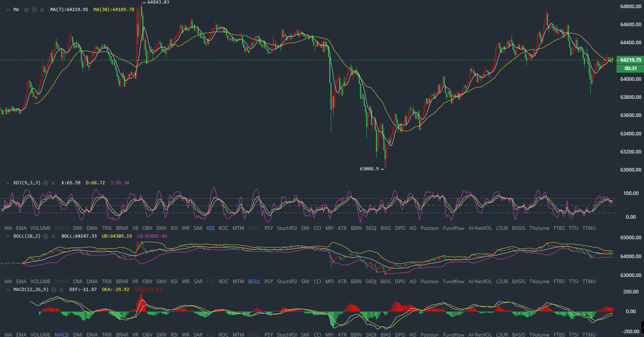The image size is (644, 337).
Task: Select SAR in the bottom indicator row
Action: pyautogui.click(x=198, y=335)
